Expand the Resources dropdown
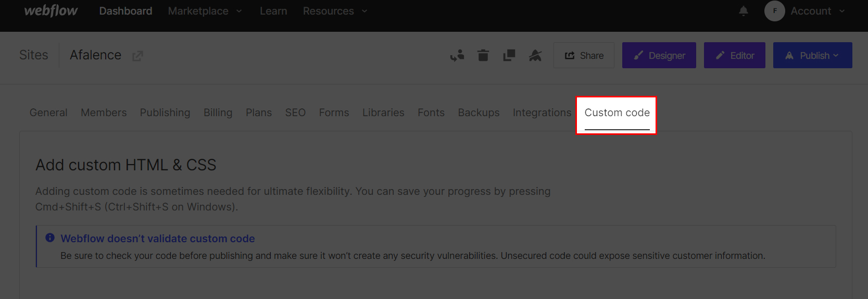This screenshot has width=868, height=299. point(335,11)
